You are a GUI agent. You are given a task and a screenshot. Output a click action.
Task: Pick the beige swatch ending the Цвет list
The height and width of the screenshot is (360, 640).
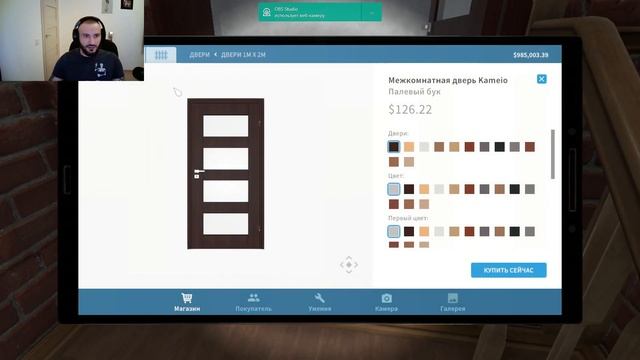point(424,204)
